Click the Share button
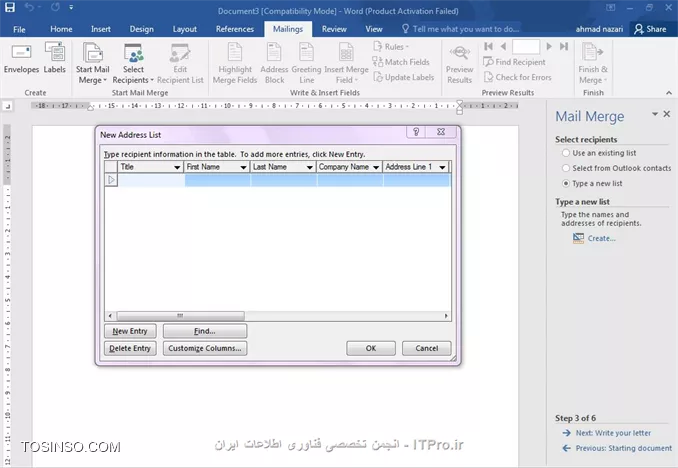678x468 pixels. coord(650,29)
